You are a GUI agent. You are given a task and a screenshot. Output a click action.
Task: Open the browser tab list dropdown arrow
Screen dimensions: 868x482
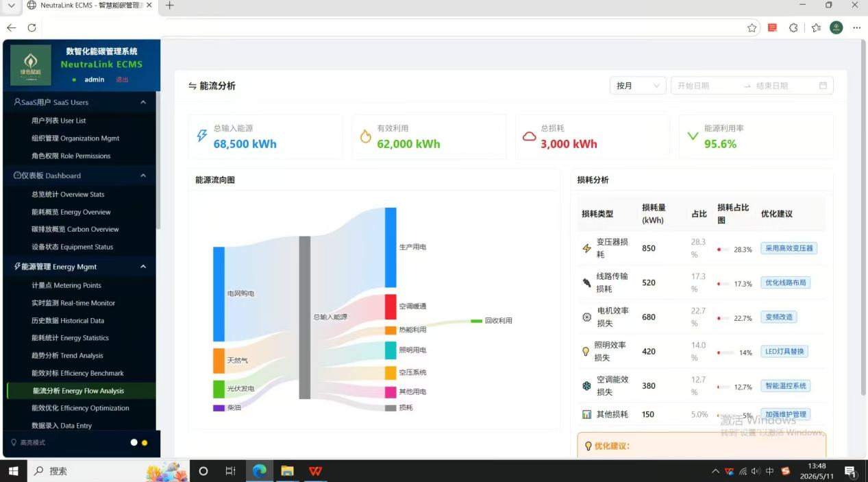[x=11, y=5]
